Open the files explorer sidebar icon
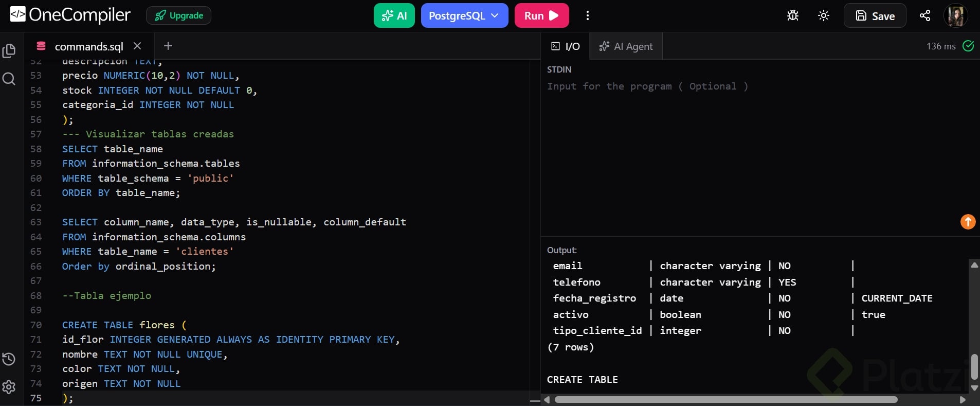This screenshot has height=406, width=980. (9, 50)
